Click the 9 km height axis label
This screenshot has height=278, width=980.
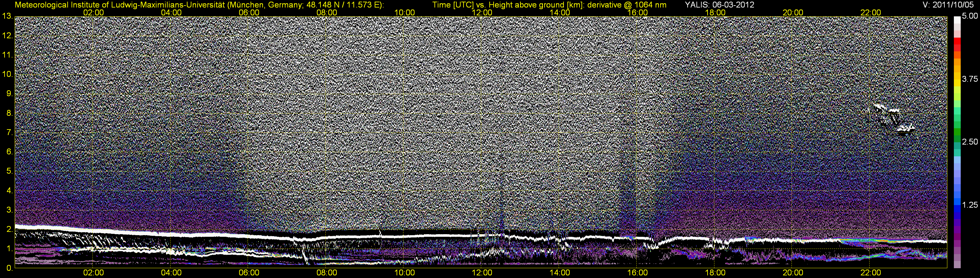pos(9,94)
